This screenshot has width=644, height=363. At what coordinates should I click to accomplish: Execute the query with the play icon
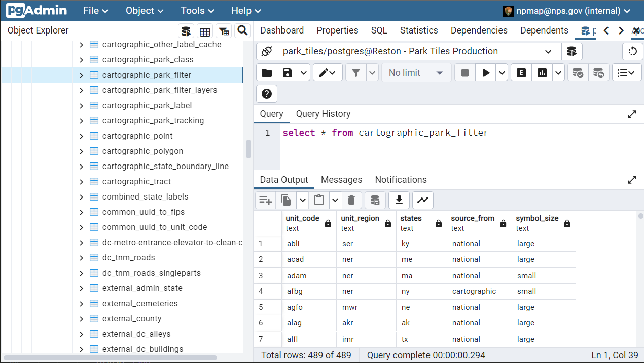tap(486, 73)
